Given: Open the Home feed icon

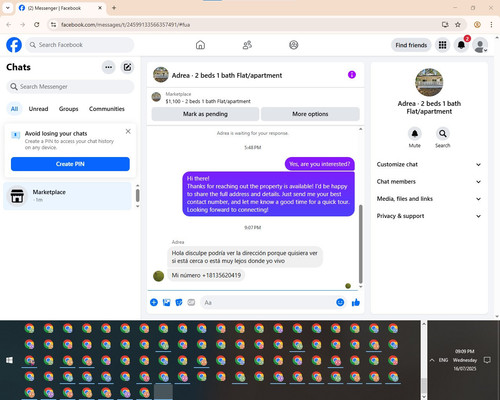Looking at the screenshot, I should (x=200, y=45).
